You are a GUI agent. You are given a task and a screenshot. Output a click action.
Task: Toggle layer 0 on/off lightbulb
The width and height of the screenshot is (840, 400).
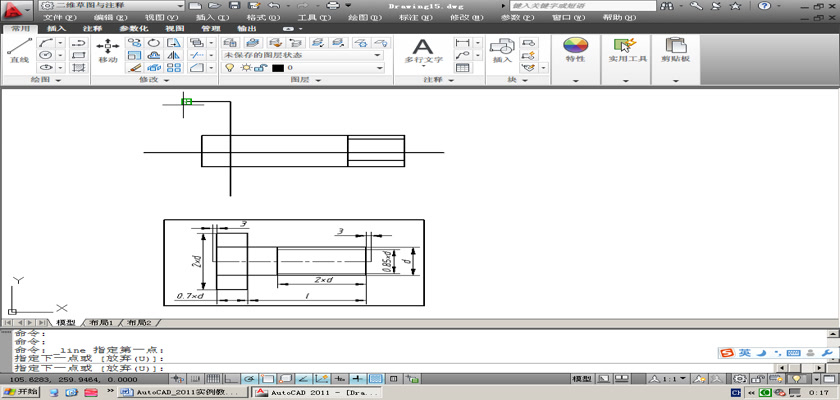[230, 67]
